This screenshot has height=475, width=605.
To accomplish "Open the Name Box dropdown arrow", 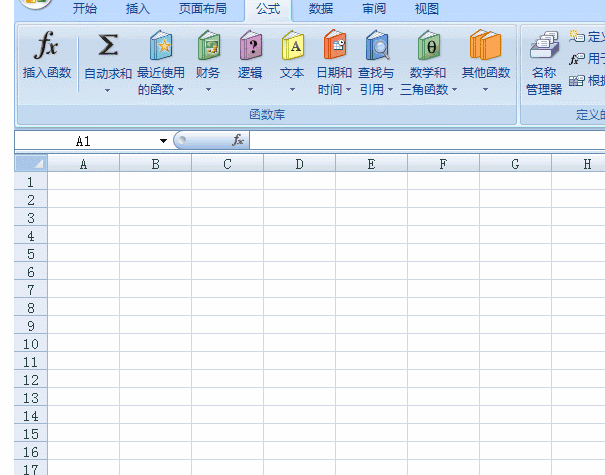I will click(163, 141).
